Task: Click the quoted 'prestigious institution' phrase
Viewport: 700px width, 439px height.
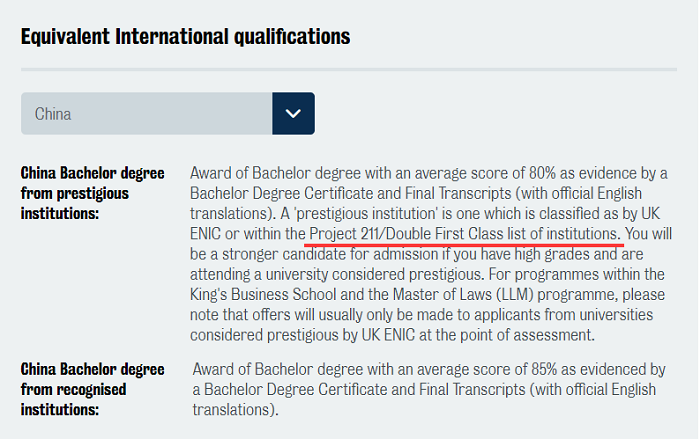Action: coord(365,213)
